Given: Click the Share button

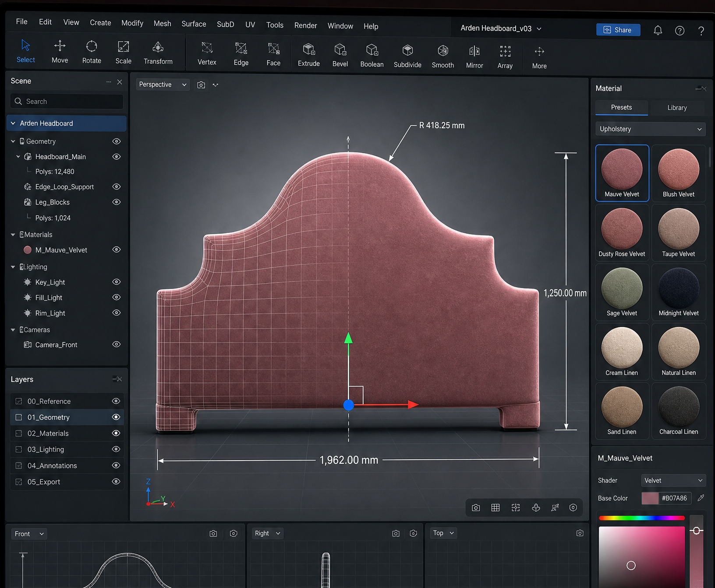Looking at the screenshot, I should (x=618, y=30).
